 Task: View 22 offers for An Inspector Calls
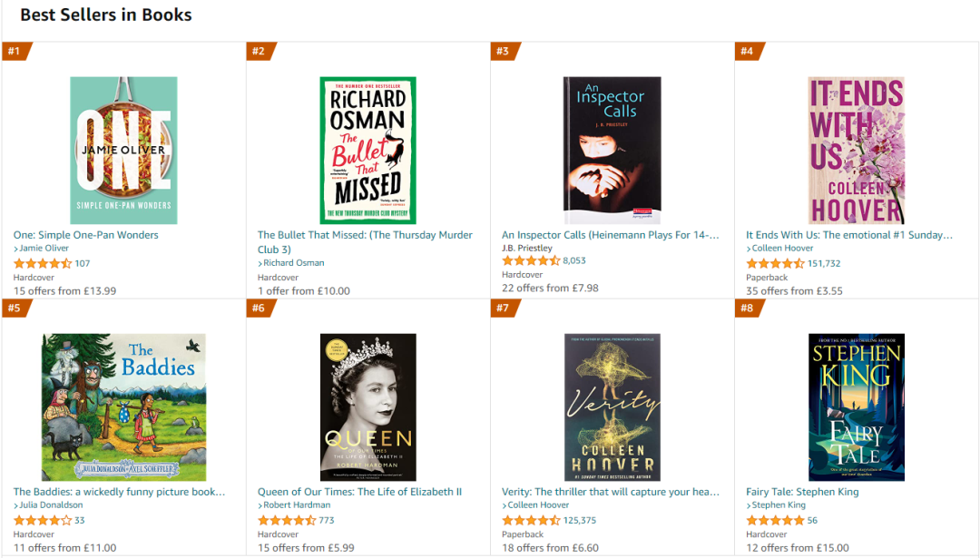click(550, 289)
